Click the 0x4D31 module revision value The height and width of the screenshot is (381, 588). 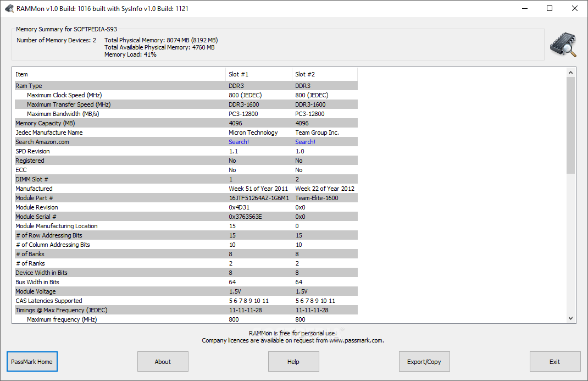[239, 207]
